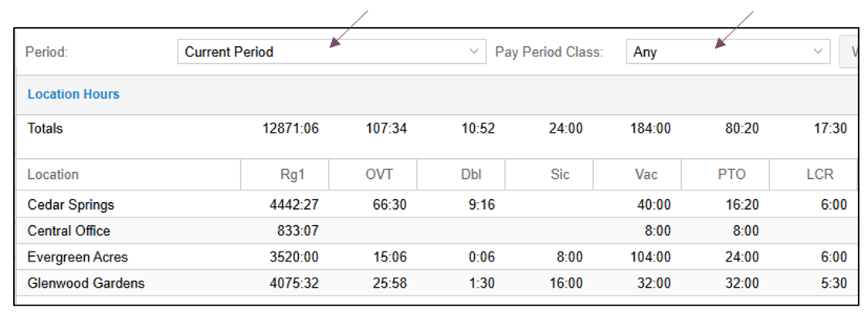Screen dimensions: 868x317
Task: Select the Glenwood Gardens row
Action: click(x=437, y=283)
